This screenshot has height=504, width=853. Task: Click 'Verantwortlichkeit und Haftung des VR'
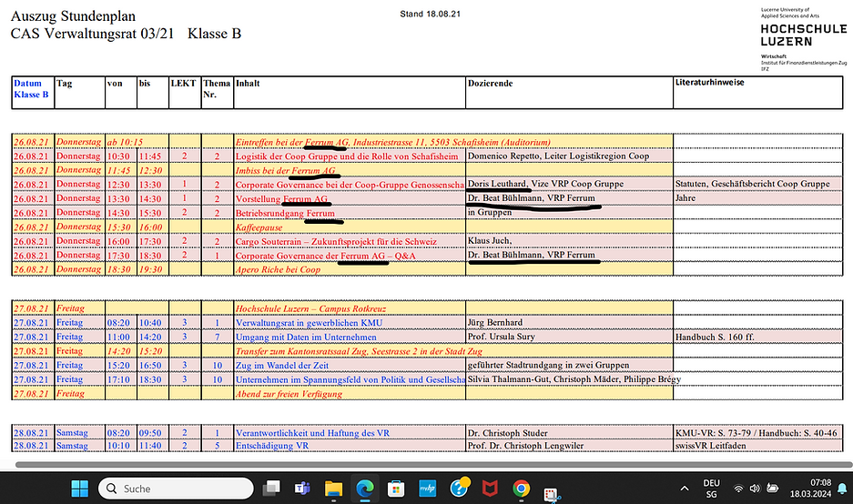[312, 433]
